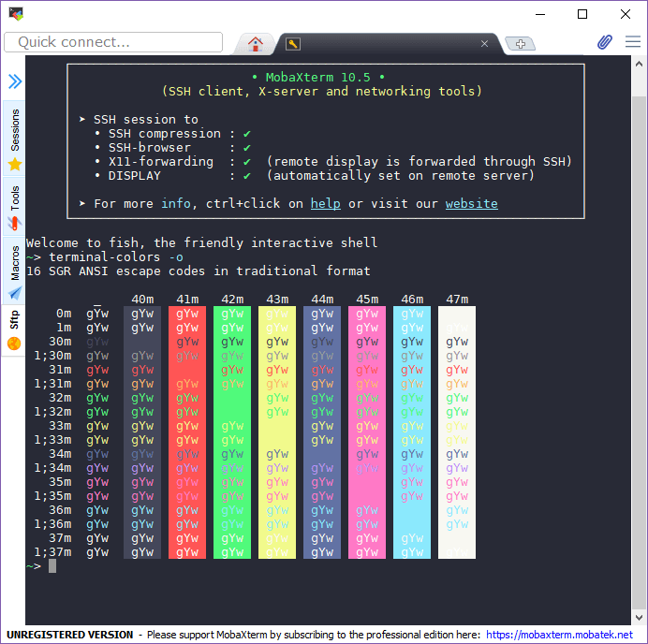Click '16 SGR ANSI escape codes' line
Screen dimensions: 648x644
coord(198,271)
